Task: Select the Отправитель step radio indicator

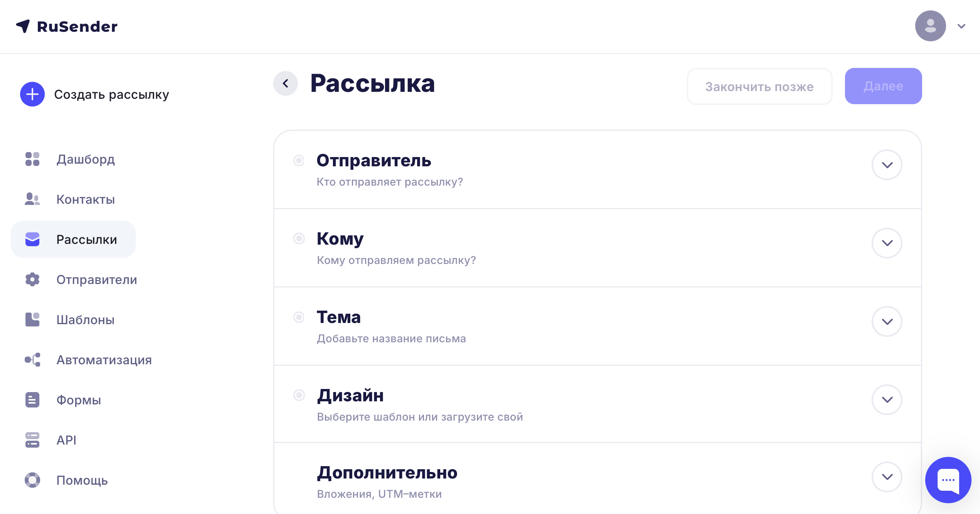Action: [299, 160]
